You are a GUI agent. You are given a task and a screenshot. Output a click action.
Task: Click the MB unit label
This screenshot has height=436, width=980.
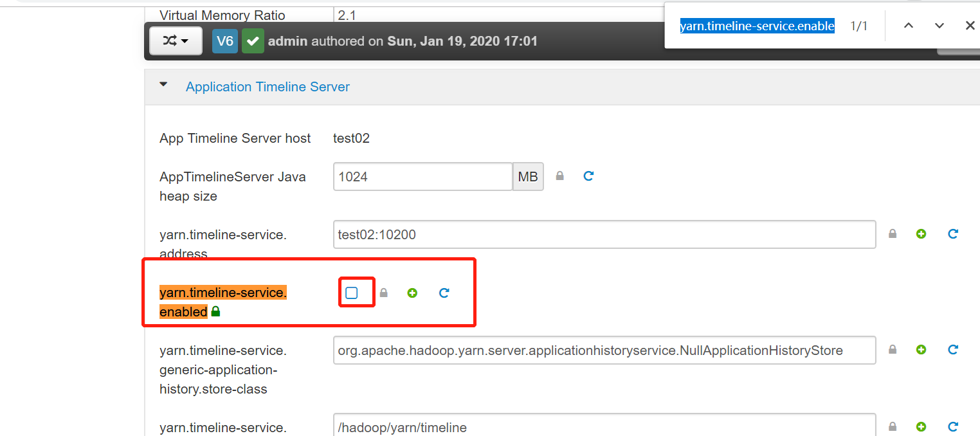pyautogui.click(x=528, y=177)
